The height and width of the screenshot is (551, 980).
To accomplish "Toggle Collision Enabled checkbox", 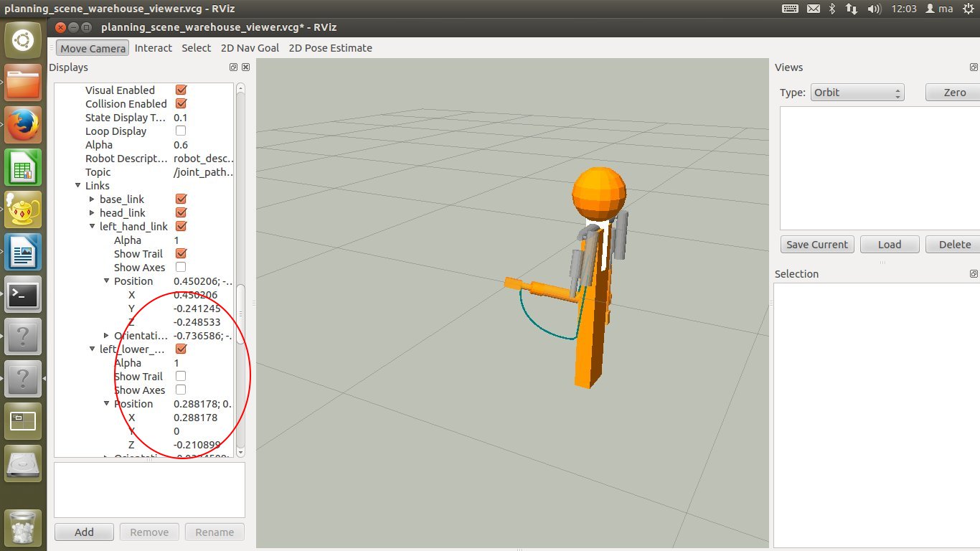I will pos(181,103).
